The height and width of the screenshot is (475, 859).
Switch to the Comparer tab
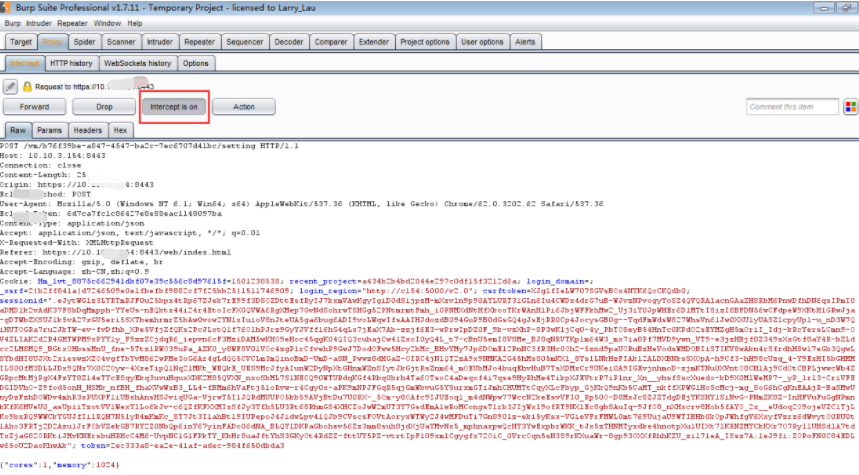tap(331, 42)
